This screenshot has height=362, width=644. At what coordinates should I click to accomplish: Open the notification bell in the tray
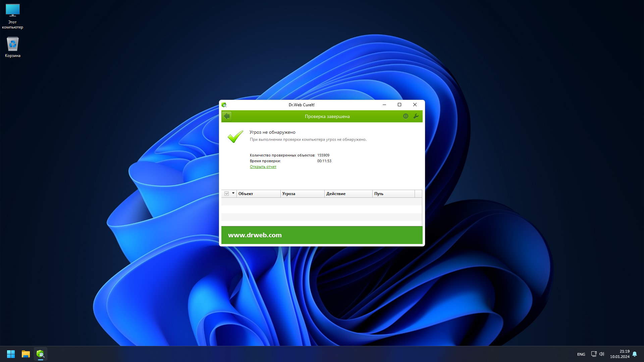[635, 354]
